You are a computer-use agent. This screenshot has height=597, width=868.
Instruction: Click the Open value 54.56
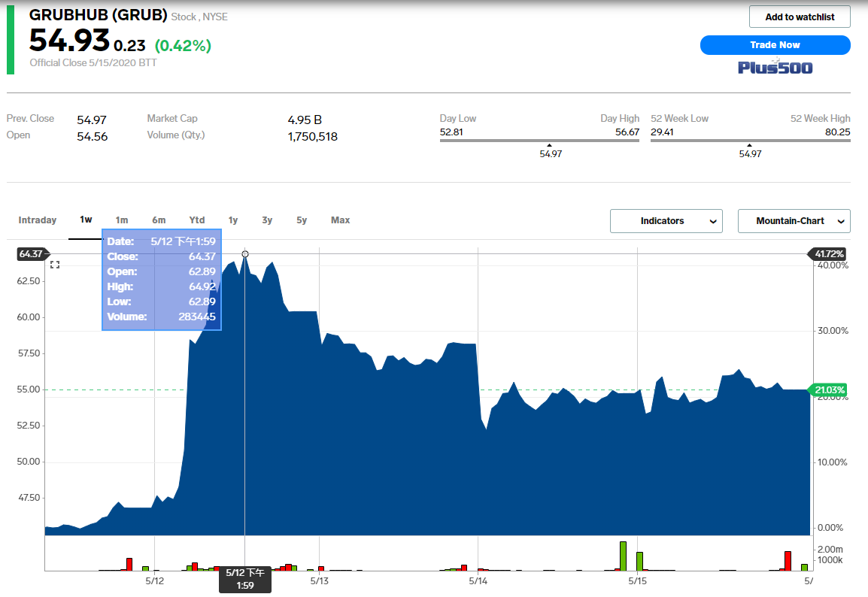click(93, 137)
